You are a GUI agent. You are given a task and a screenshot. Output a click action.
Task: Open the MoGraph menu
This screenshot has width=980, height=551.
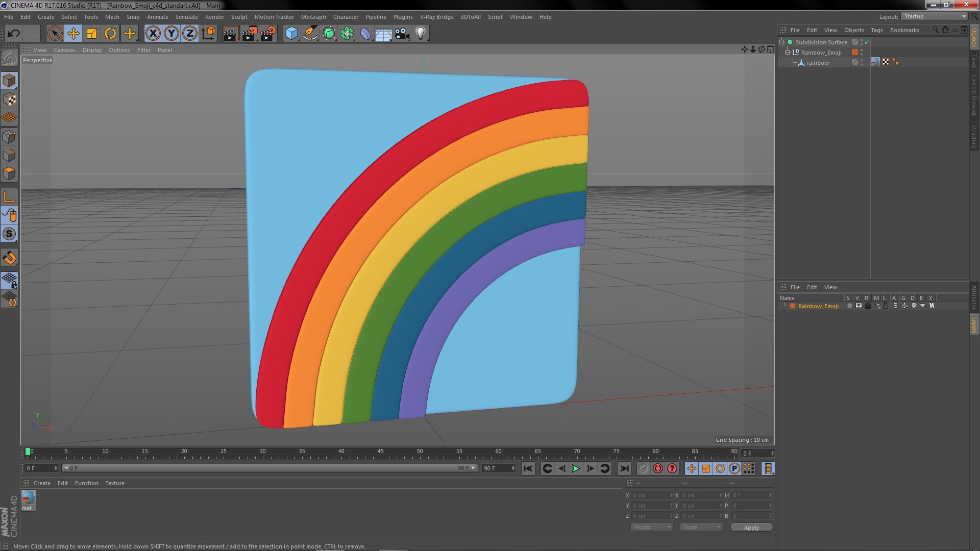313,17
